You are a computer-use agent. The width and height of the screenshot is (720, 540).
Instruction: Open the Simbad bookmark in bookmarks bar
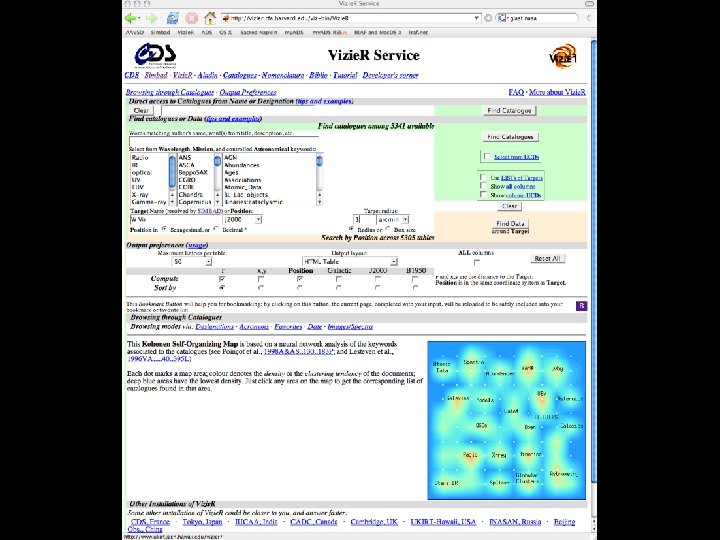point(160,33)
